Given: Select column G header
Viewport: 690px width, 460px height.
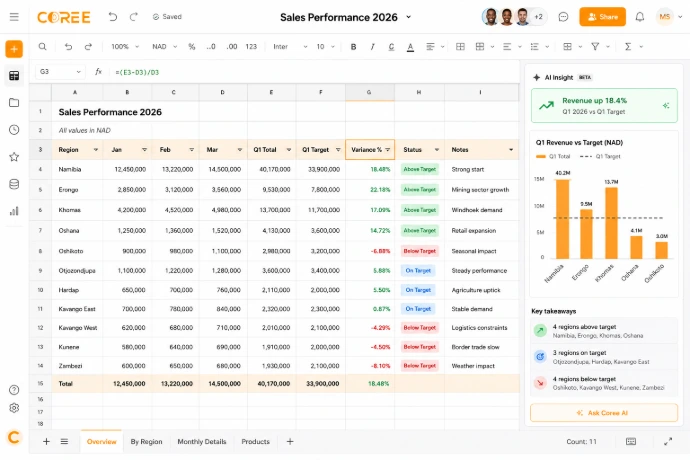Looking at the screenshot, I should (x=370, y=92).
